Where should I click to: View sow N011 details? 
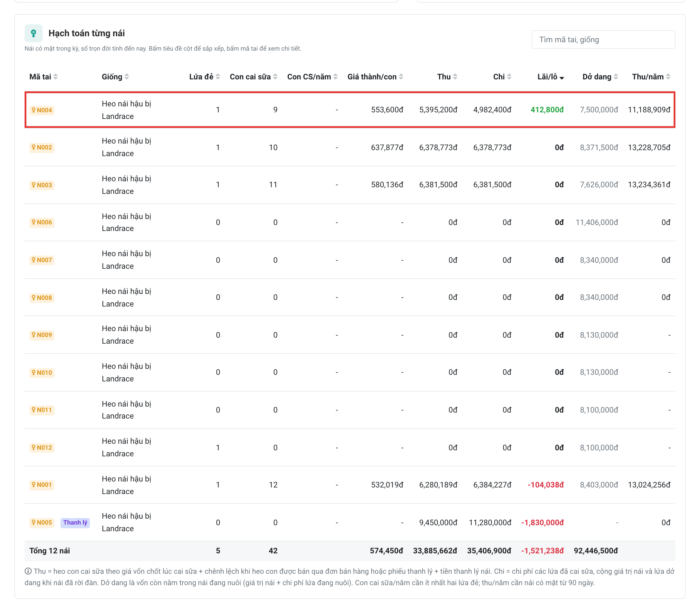click(x=42, y=410)
